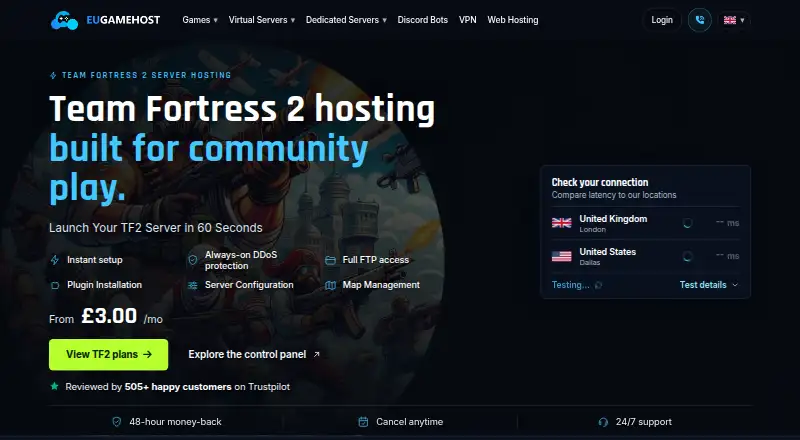The image size is (800, 440).
Task: Click the 505+ happy customers Trustpilot text
Action: [x=178, y=386]
